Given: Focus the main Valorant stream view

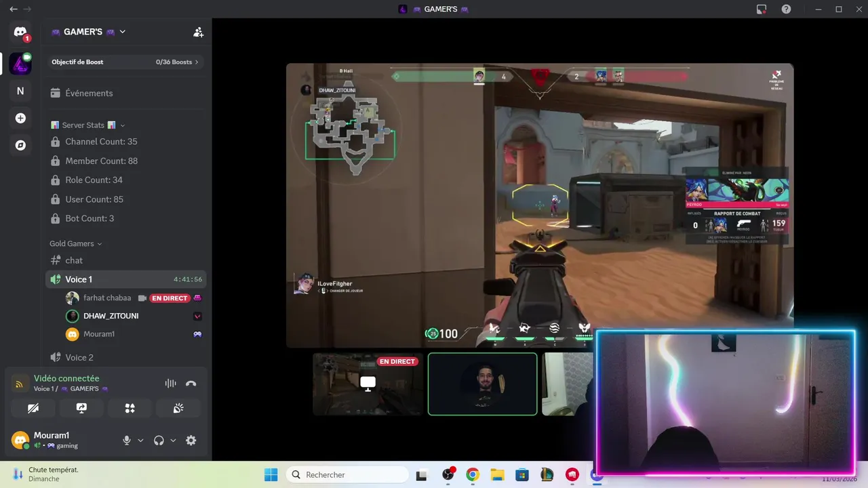Looking at the screenshot, I should tap(540, 205).
